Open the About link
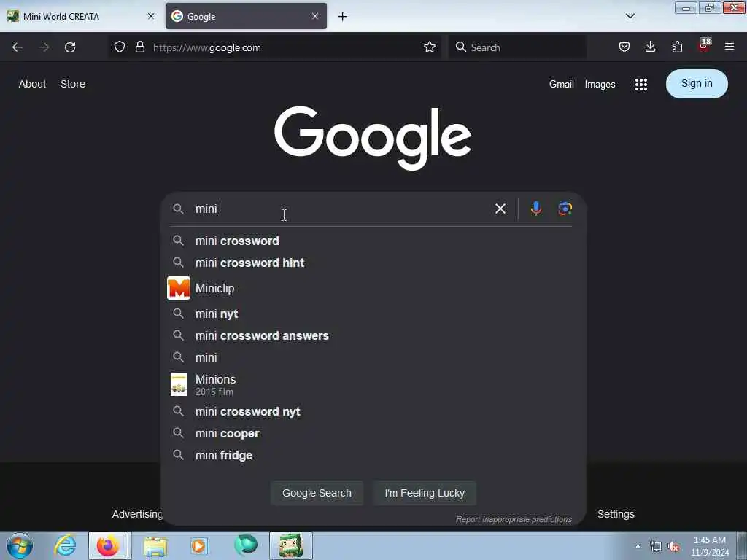The image size is (747, 560). pos(32,84)
